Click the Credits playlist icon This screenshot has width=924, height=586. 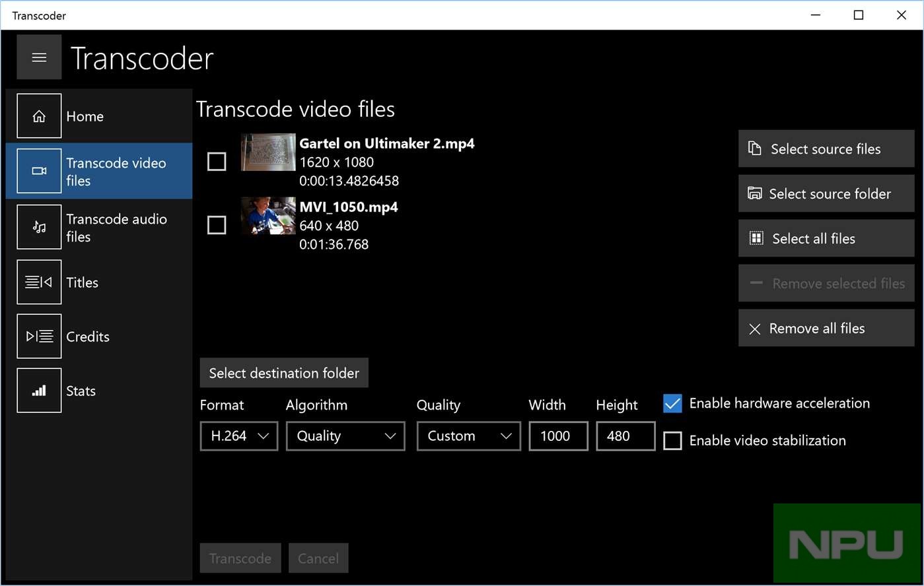pyautogui.click(x=39, y=336)
